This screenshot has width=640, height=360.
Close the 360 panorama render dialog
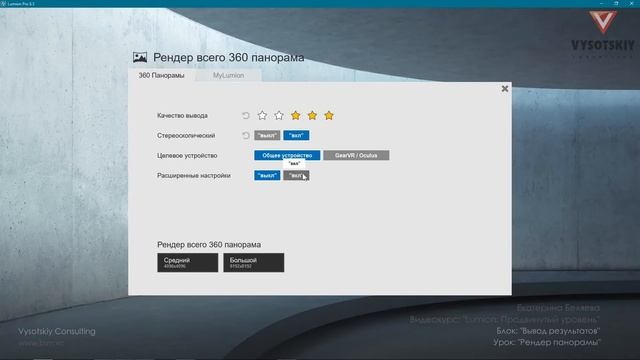505,89
